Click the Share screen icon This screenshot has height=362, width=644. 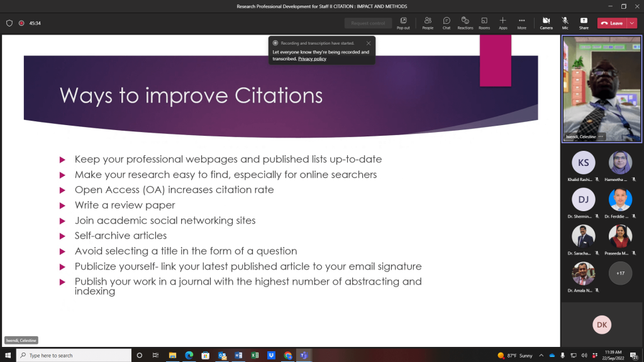pyautogui.click(x=584, y=23)
